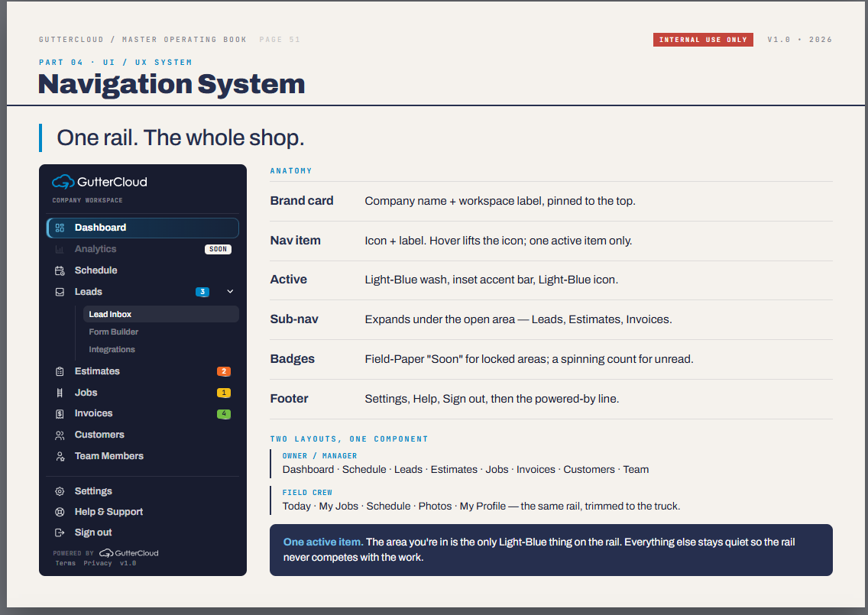The width and height of the screenshot is (868, 615).
Task: Click the INTERNAL USE ONLY red label
Action: (x=703, y=40)
